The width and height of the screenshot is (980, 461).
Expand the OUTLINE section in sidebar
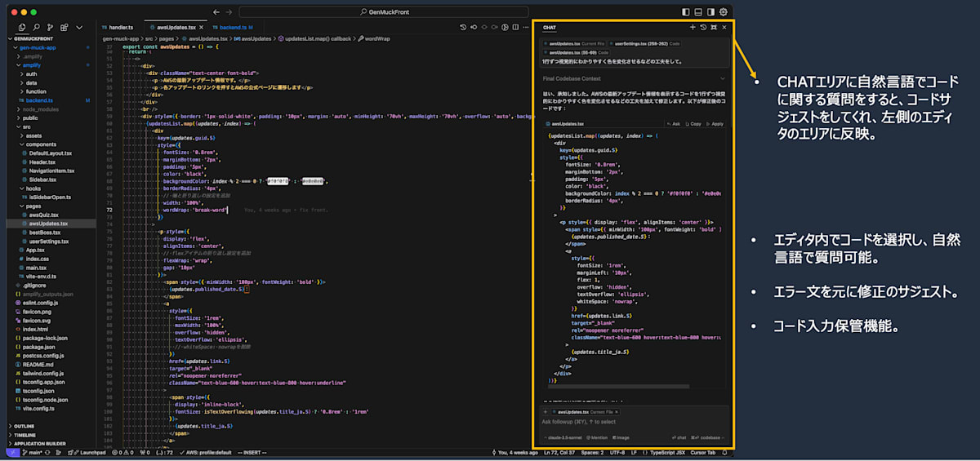click(x=24, y=426)
